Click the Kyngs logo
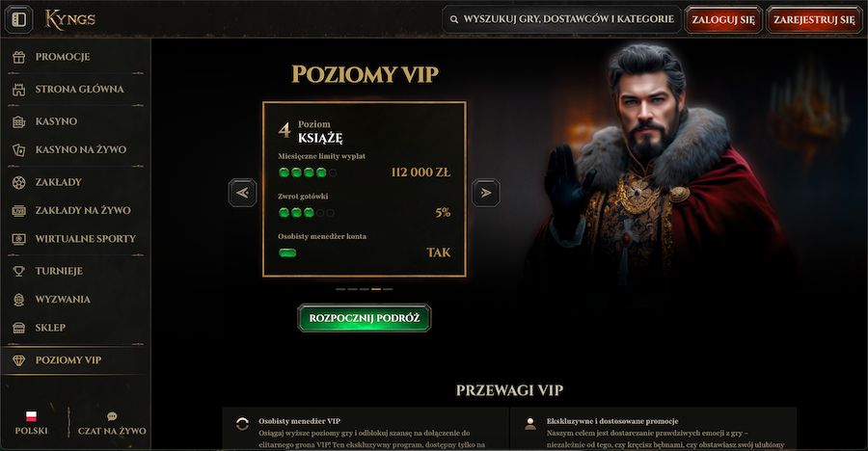868x451 pixels. pyautogui.click(x=69, y=19)
